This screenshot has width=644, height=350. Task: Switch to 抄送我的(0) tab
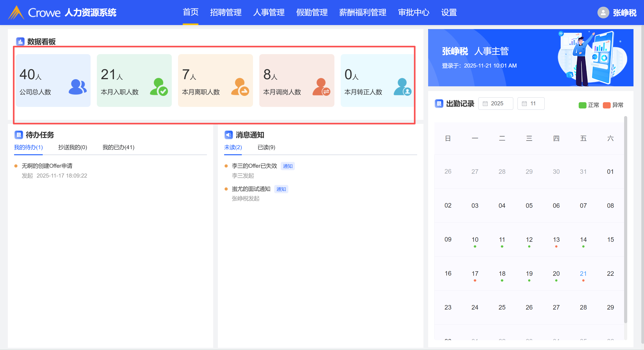point(72,147)
